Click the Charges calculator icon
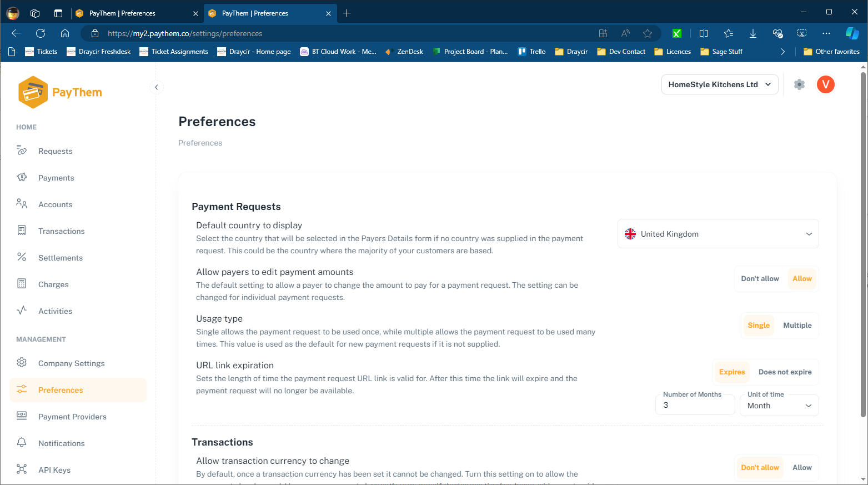 click(22, 284)
